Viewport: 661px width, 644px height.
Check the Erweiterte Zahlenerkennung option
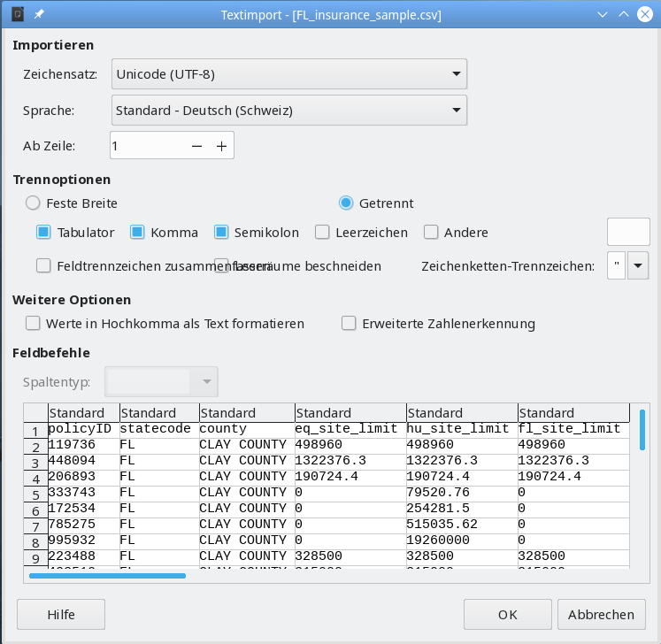click(x=349, y=324)
